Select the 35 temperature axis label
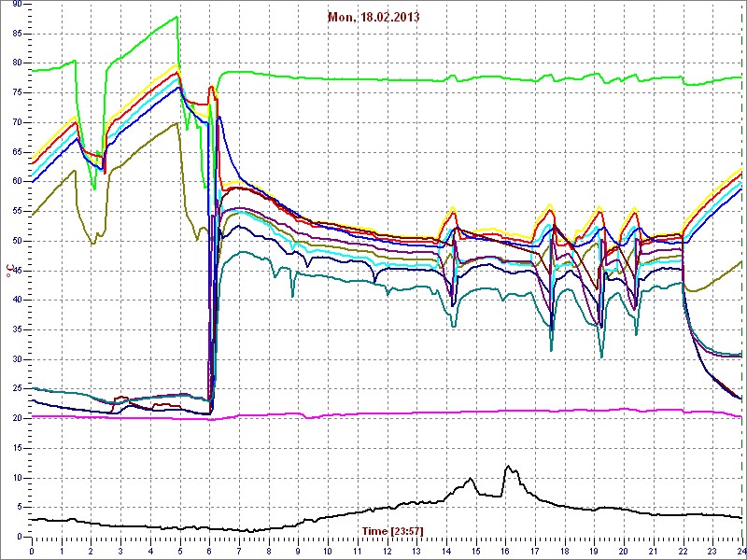The width and height of the screenshot is (747, 560). click(17, 329)
